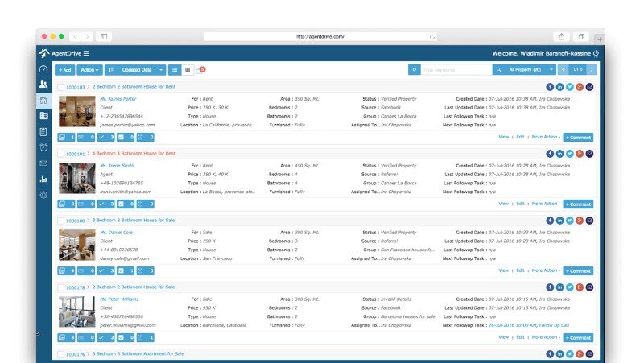Check the box for listing 1000183

point(60,86)
